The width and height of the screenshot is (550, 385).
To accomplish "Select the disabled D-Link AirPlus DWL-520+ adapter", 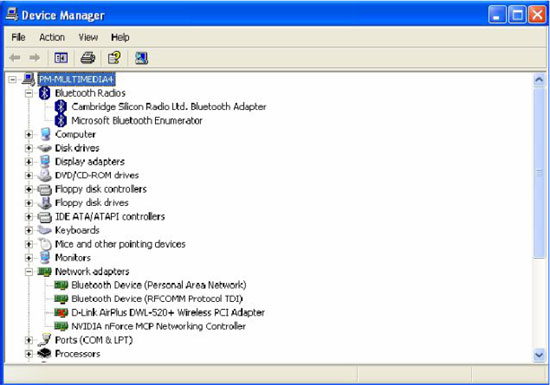I will 168,312.
